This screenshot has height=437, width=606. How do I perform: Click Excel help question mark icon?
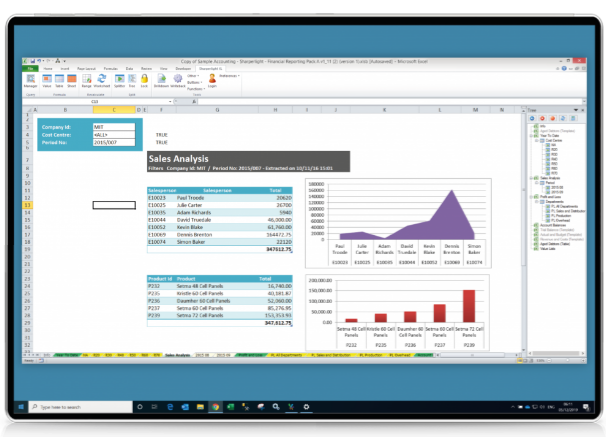point(564,68)
